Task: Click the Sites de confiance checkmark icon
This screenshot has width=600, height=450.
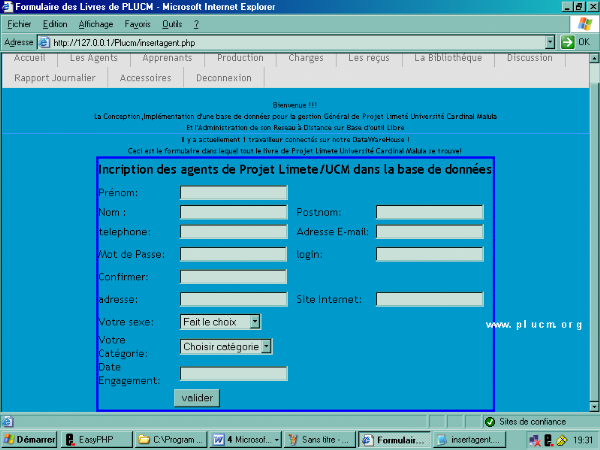Action: tap(490, 422)
